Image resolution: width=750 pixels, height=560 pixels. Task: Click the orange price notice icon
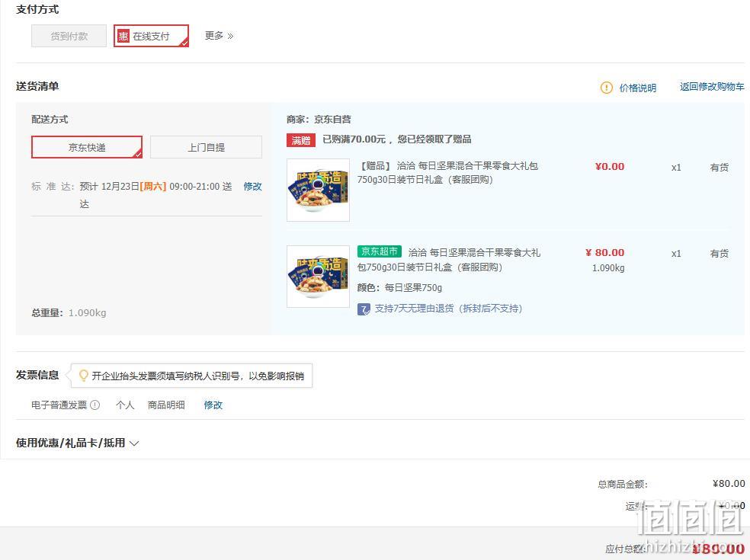click(x=606, y=88)
